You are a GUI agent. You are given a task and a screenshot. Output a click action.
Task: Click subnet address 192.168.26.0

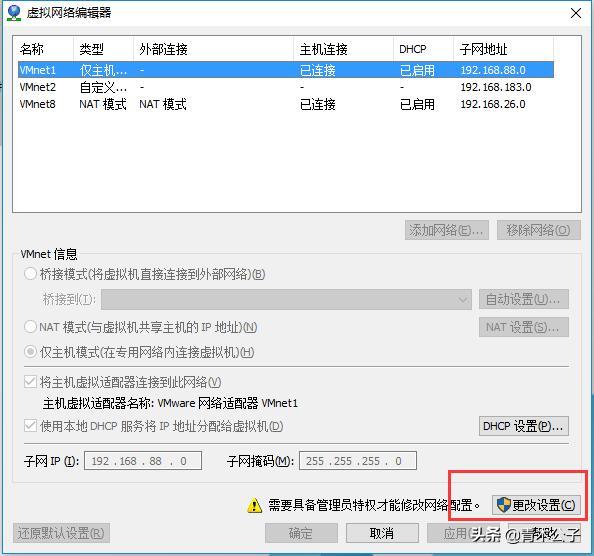pyautogui.click(x=493, y=104)
